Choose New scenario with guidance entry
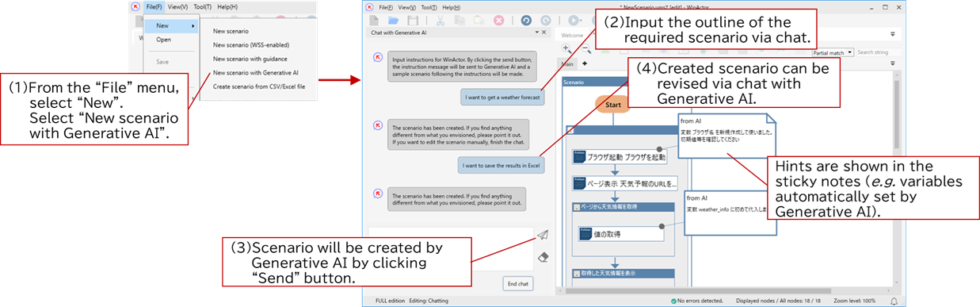This screenshot has width=980, height=307. pos(250,59)
